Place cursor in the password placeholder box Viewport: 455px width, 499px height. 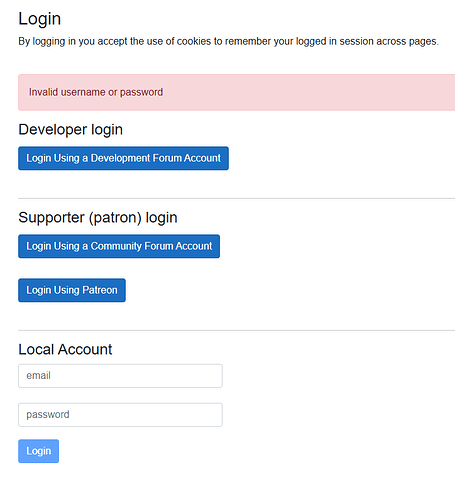coord(120,415)
